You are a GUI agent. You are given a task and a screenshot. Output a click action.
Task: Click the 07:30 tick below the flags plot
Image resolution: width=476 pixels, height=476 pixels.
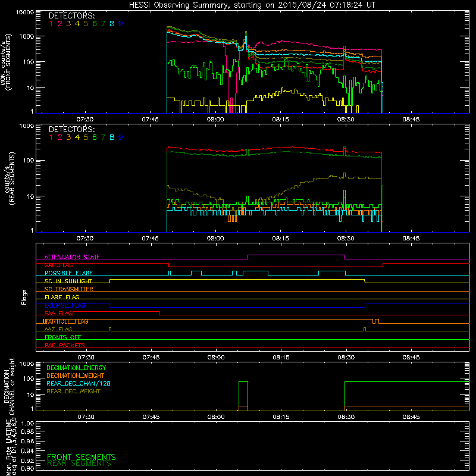click(86, 358)
